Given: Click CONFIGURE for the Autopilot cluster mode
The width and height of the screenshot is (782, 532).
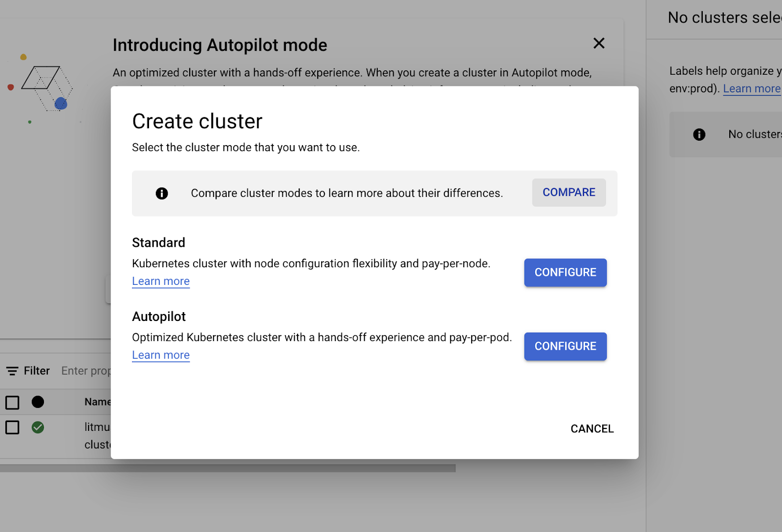Looking at the screenshot, I should [565, 346].
